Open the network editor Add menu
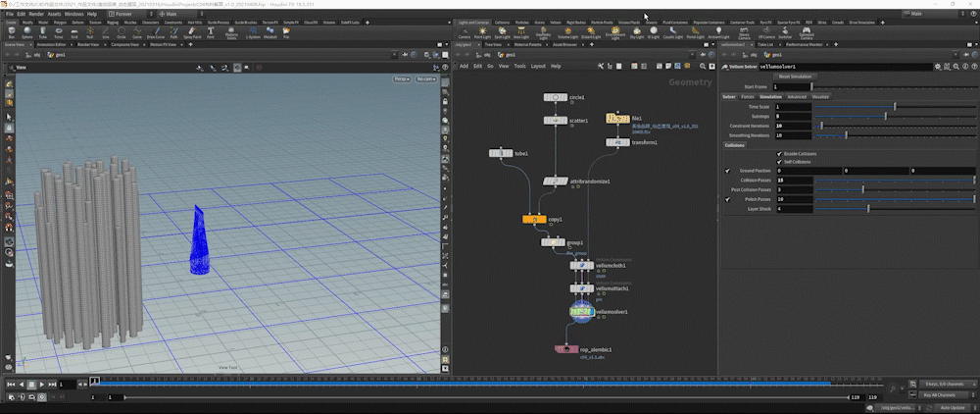Screen dimensions: 980x414 tap(464, 66)
